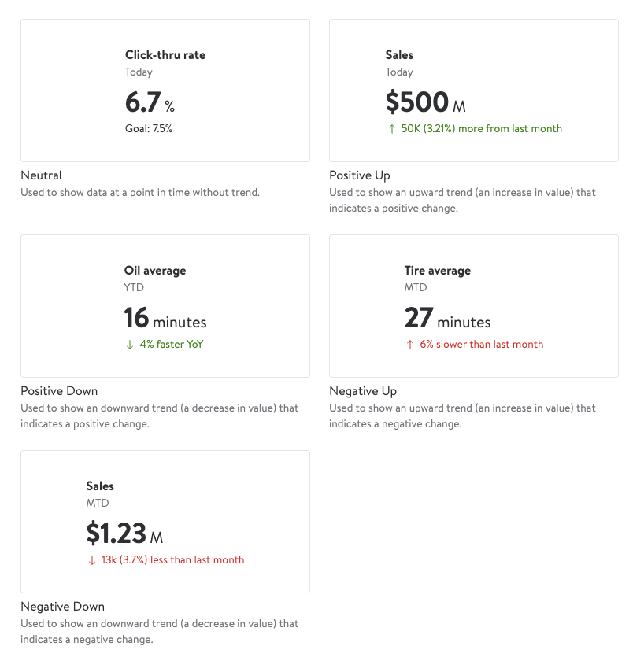This screenshot has height=661, width=644.
Task: Click red down arrow in Sales MTD card
Action: [92, 560]
